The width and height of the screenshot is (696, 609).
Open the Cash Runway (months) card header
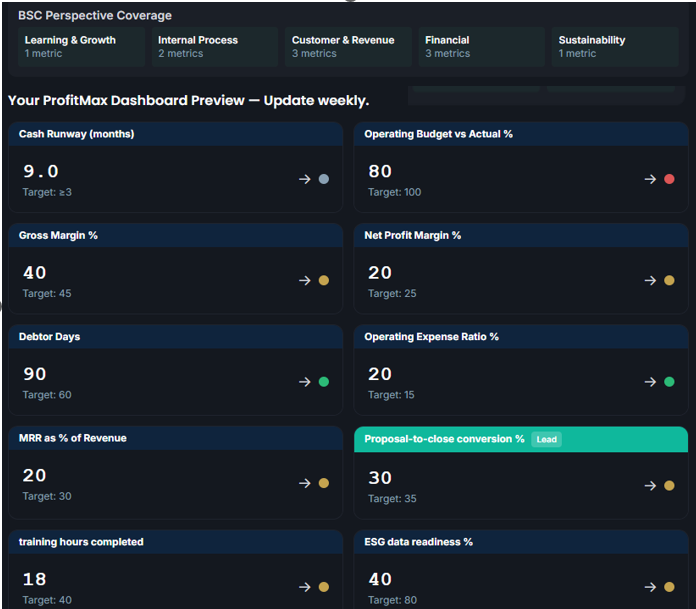pyautogui.click(x=175, y=134)
